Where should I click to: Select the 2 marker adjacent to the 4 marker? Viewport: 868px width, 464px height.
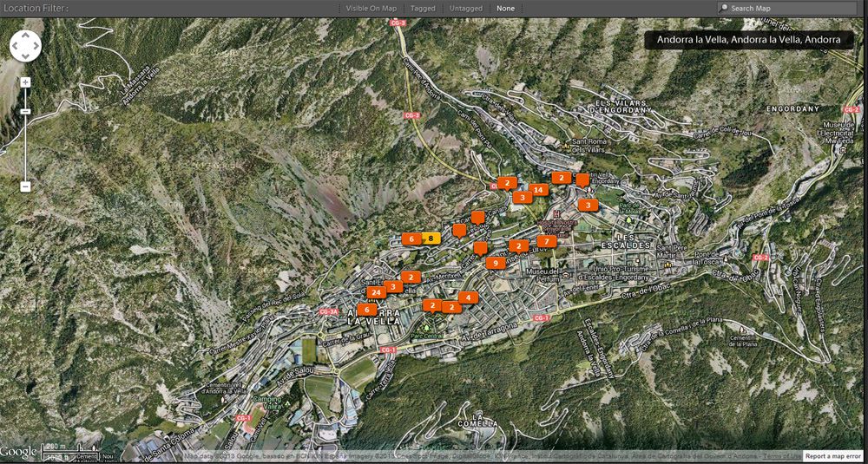(451, 308)
